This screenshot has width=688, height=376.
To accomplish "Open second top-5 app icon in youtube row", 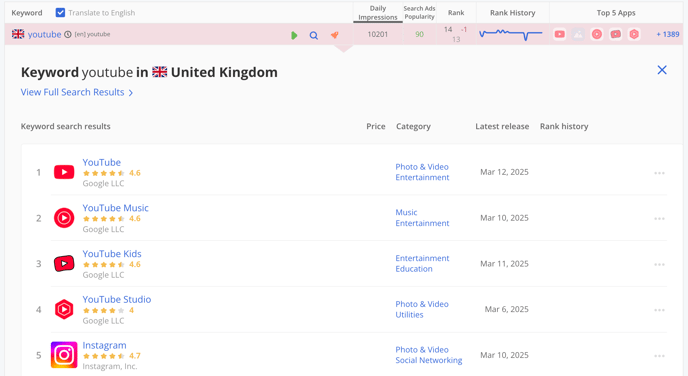I will 578,34.
